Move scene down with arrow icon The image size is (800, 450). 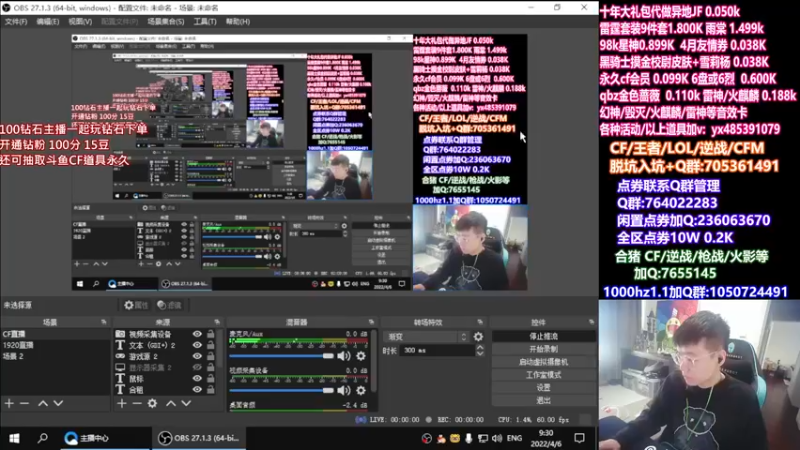58,403
